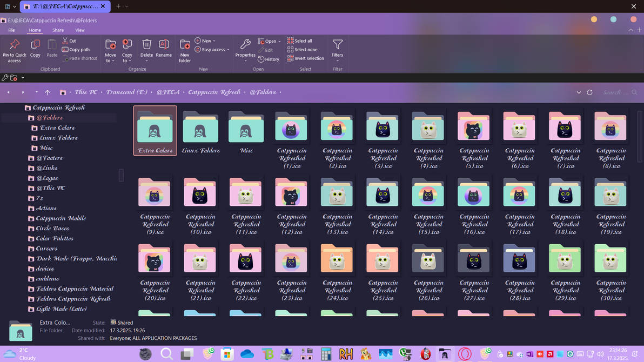This screenshot has height=362, width=644.
Task: Refresh the folder with the refresh icon
Action: pos(589,92)
